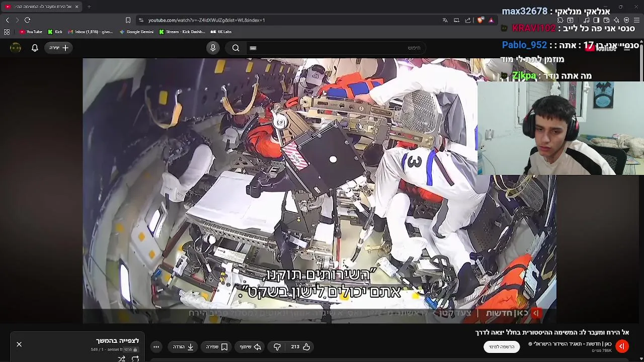This screenshot has height=362, width=644.
Task: Open the apps grid in bookmarks bar
Action: (x=7, y=32)
